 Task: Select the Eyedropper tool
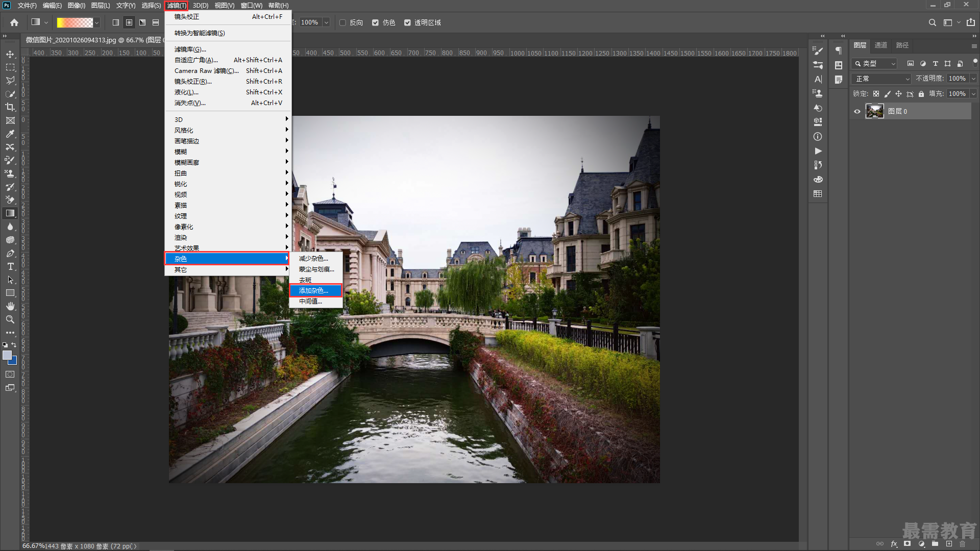point(10,134)
